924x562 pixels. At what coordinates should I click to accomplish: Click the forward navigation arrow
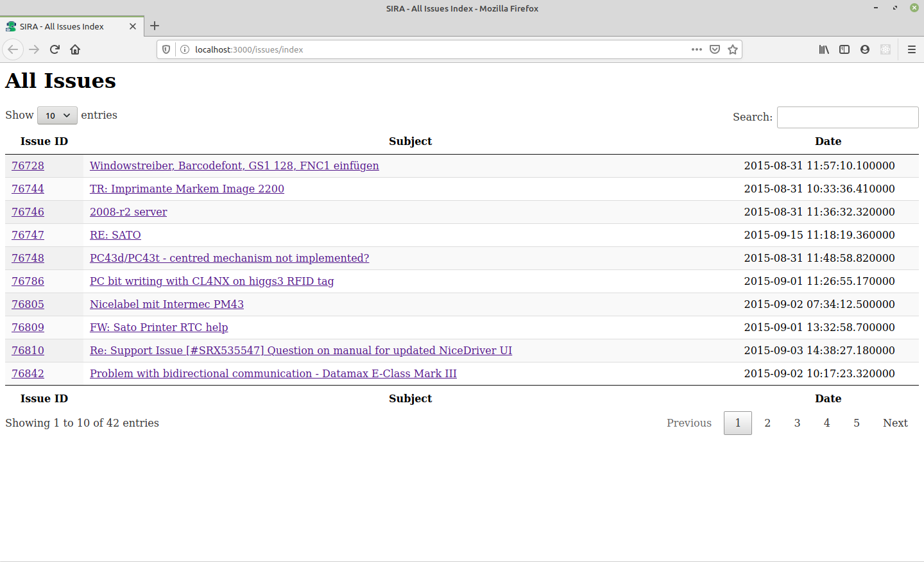coord(33,49)
